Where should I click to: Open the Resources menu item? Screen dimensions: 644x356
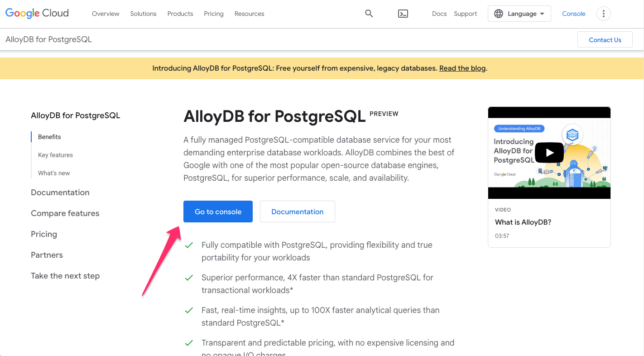coord(249,14)
